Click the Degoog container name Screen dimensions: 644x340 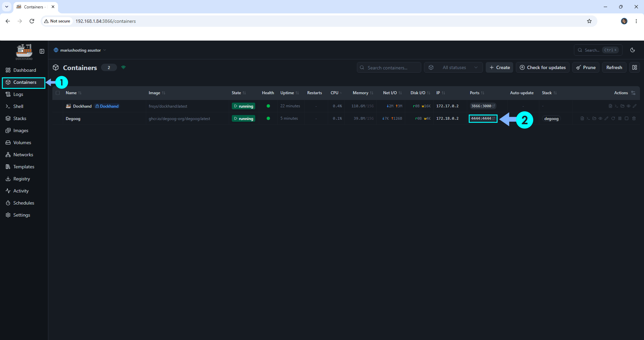click(x=73, y=119)
